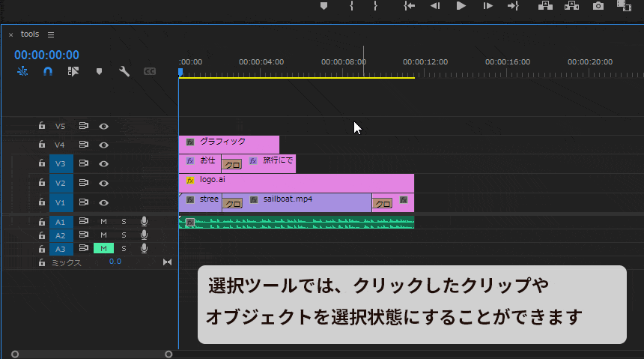Screen dimensions: 644x359
Task: Toggle sync lock for V4
Action: coord(84,145)
